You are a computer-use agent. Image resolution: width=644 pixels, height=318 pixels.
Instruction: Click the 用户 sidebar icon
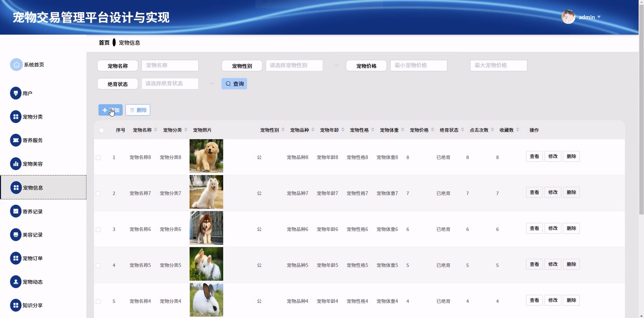pos(15,93)
